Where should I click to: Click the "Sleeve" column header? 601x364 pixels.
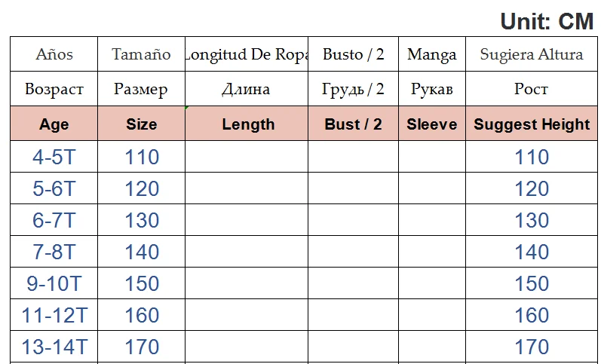click(432, 124)
